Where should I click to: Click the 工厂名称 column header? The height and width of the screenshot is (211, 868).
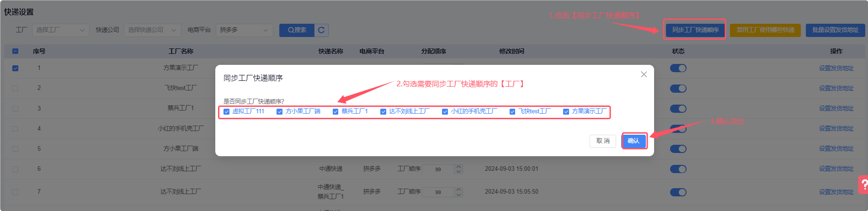181,51
